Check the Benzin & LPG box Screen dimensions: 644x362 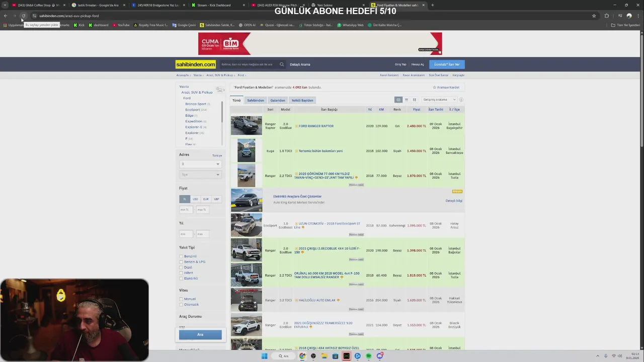181,262
